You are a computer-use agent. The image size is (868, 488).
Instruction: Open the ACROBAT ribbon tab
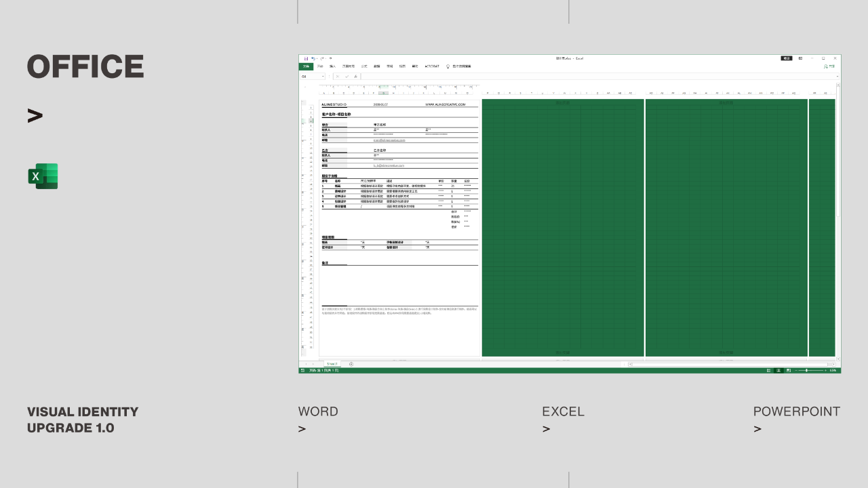point(432,66)
